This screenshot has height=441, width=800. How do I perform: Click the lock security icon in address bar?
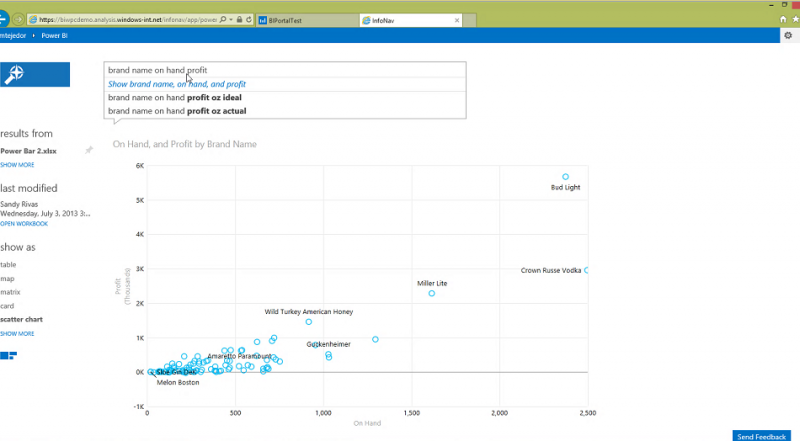tap(239, 19)
